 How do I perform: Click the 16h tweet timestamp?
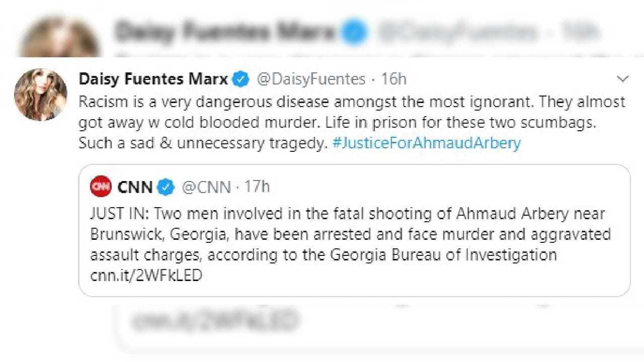point(393,79)
